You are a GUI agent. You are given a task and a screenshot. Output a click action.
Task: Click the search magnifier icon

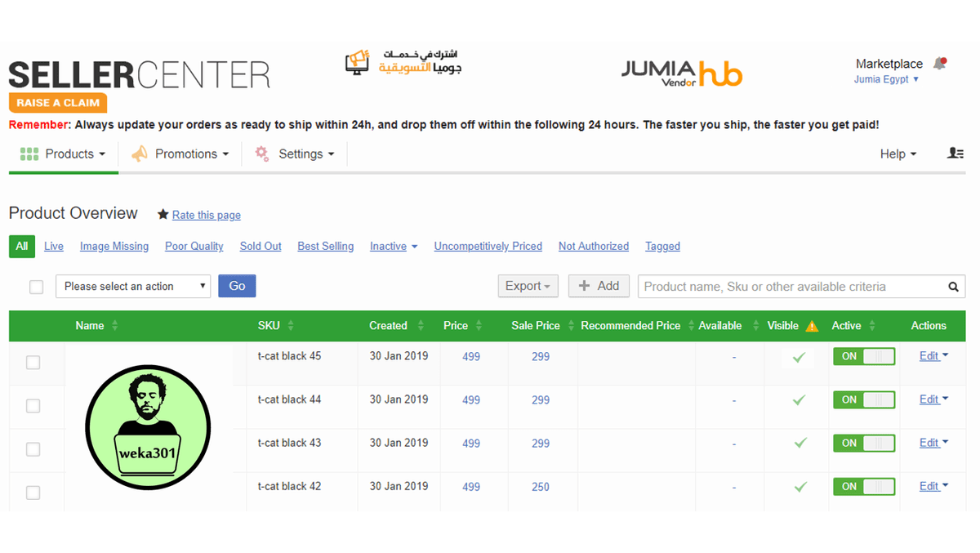pyautogui.click(x=953, y=287)
